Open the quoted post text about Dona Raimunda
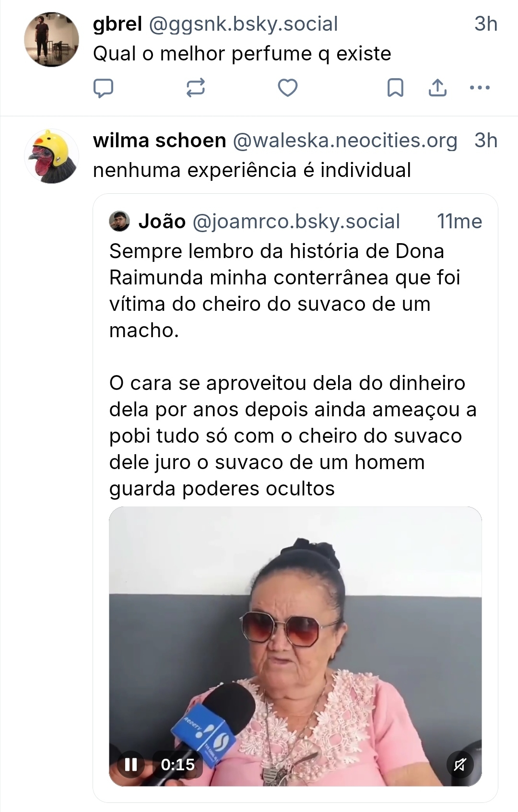This screenshot has width=518, height=812. [x=288, y=369]
